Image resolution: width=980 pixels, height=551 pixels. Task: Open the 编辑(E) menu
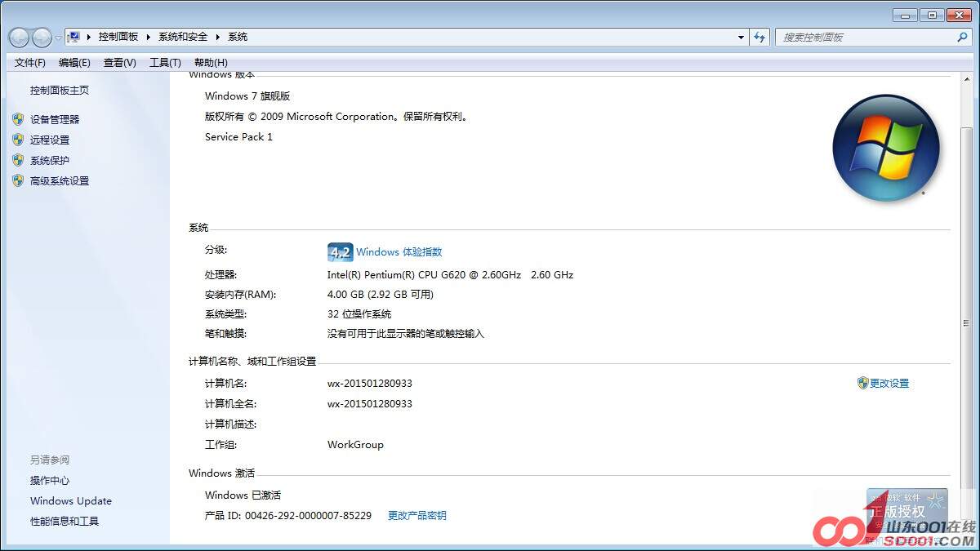tap(74, 63)
